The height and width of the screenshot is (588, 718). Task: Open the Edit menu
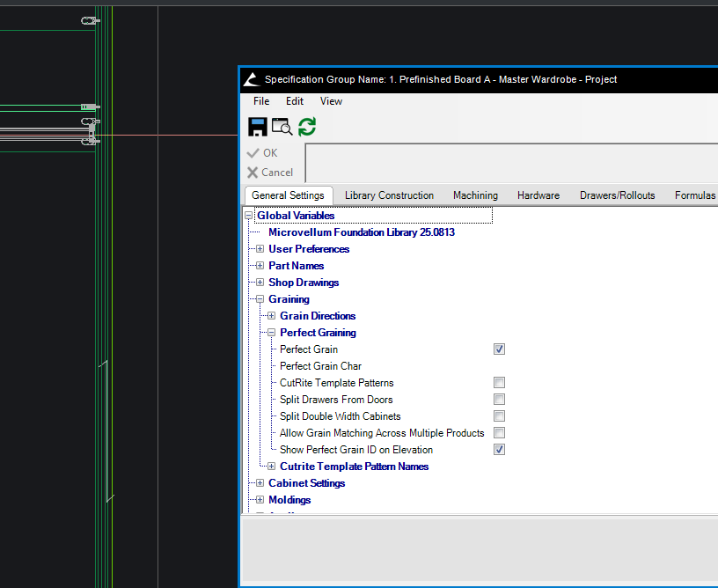pos(295,101)
